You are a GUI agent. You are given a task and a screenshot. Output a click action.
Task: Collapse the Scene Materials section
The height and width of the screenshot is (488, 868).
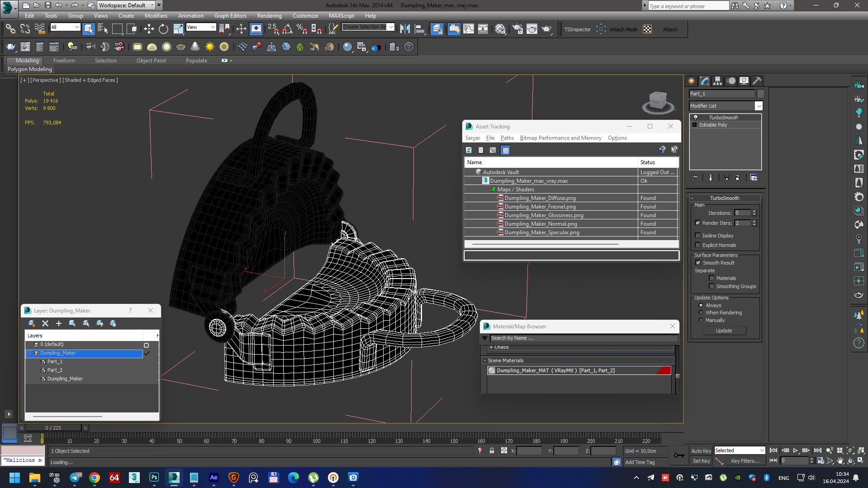[485, 360]
